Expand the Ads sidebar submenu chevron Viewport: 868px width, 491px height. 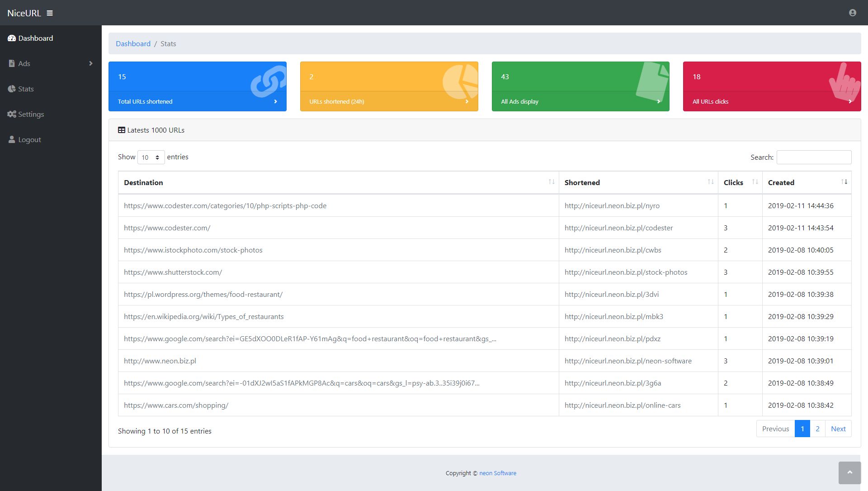(x=91, y=64)
